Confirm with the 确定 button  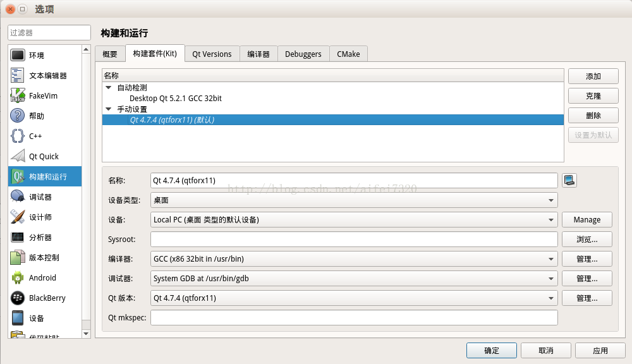(492, 350)
